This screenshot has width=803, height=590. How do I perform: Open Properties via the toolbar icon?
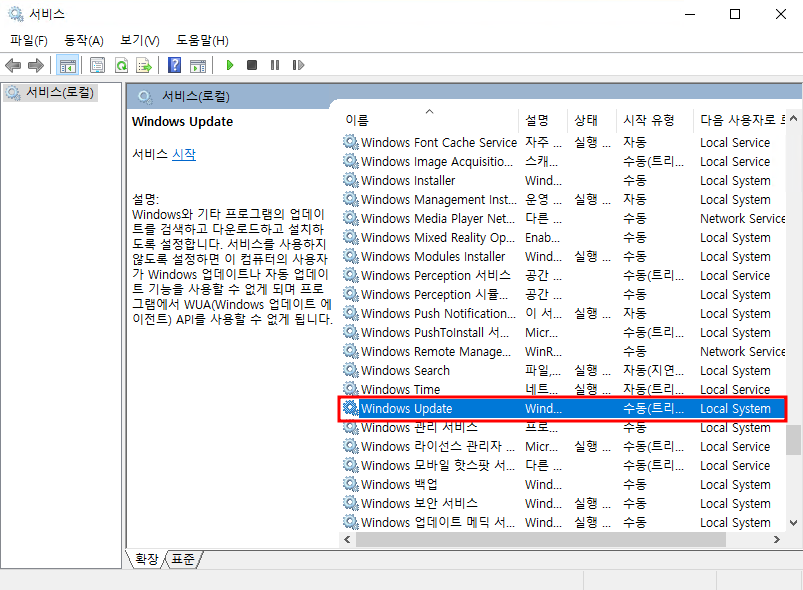(x=97, y=65)
